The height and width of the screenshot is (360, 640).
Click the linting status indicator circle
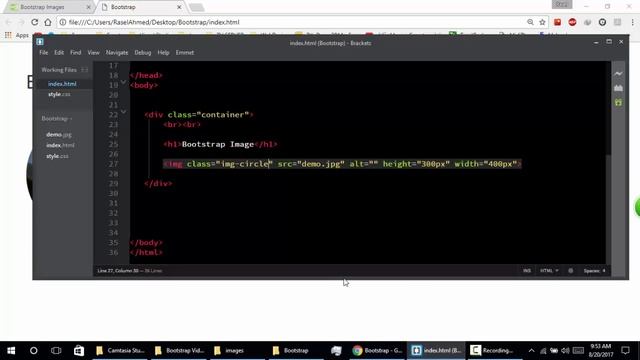pyautogui.click(x=571, y=271)
